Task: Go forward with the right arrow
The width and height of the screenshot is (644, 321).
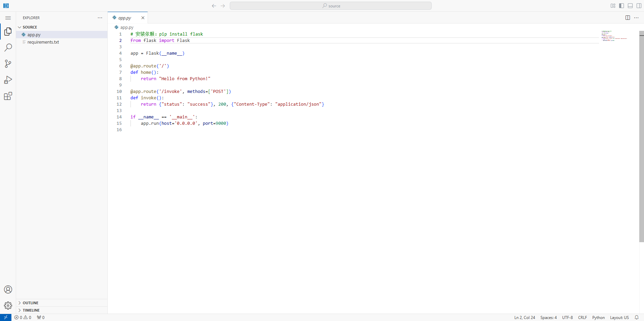Action: point(223,6)
